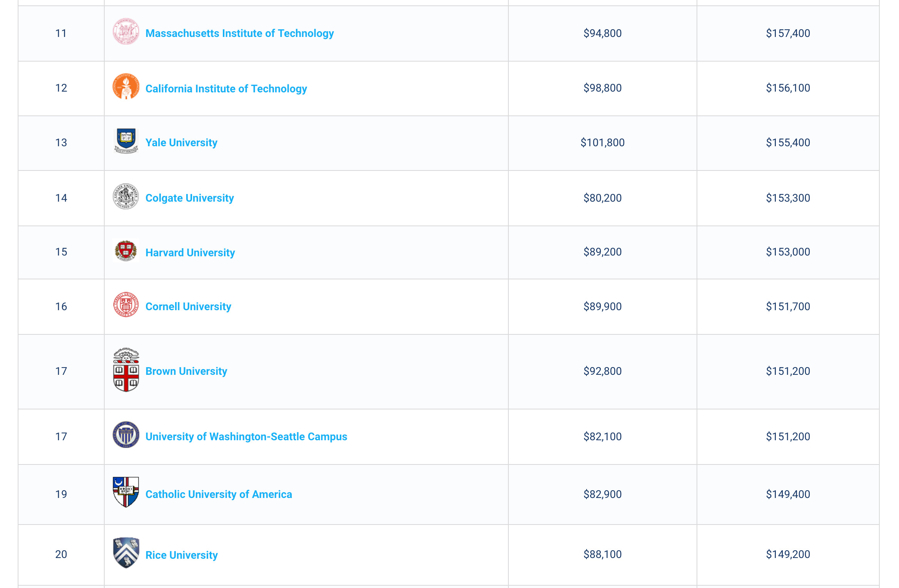Click the Rice University owl shield logo

pyautogui.click(x=126, y=553)
